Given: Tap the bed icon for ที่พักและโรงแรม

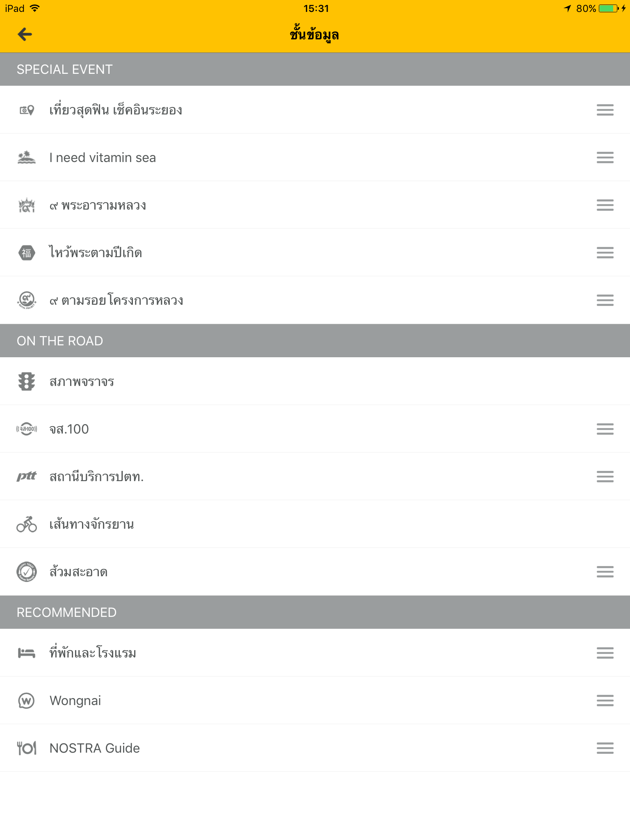Looking at the screenshot, I should pos(27,653).
